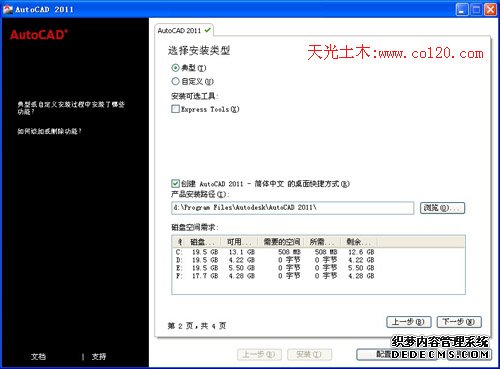Open help link on adding or removing features
Screen dimensions: 500x369
coord(49,131)
